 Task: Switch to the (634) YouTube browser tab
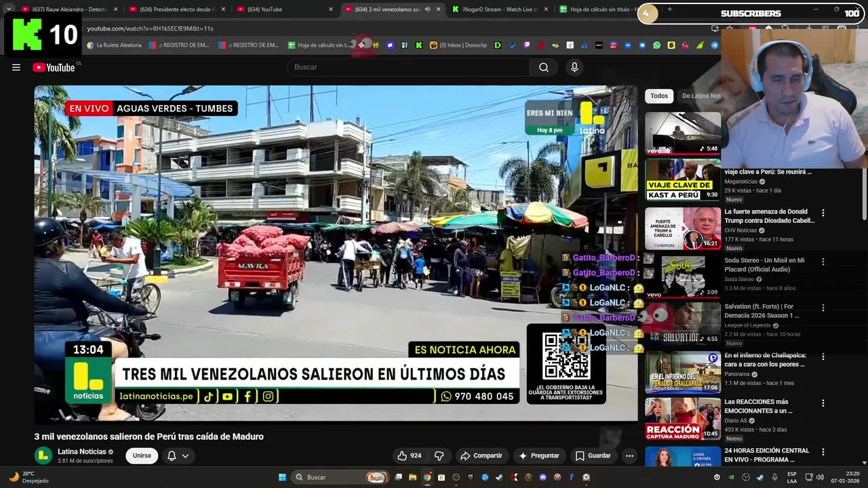285,9
